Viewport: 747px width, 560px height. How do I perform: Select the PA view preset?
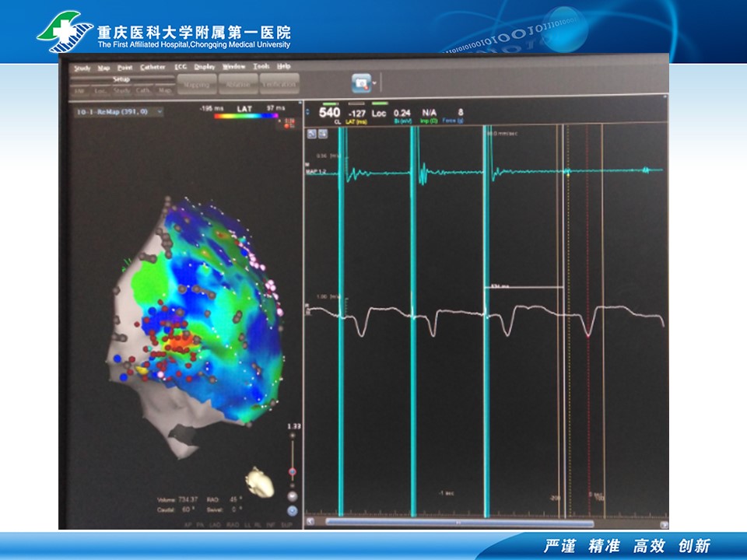click(x=201, y=525)
